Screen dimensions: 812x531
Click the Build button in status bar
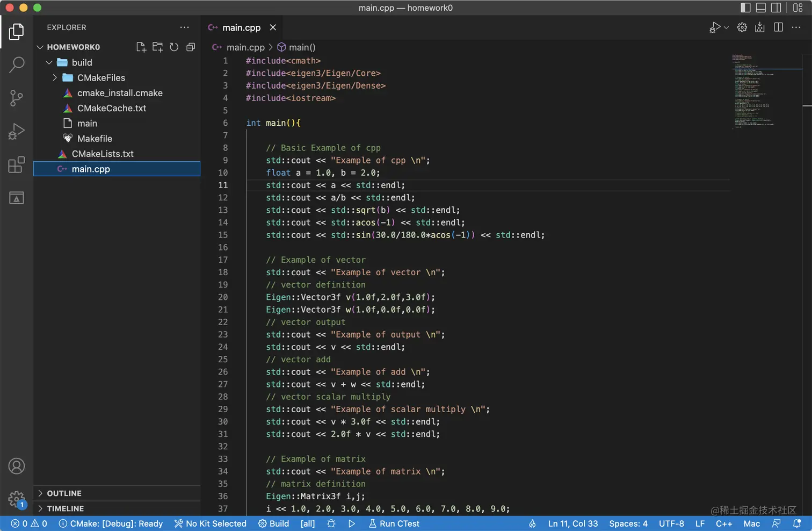274,523
